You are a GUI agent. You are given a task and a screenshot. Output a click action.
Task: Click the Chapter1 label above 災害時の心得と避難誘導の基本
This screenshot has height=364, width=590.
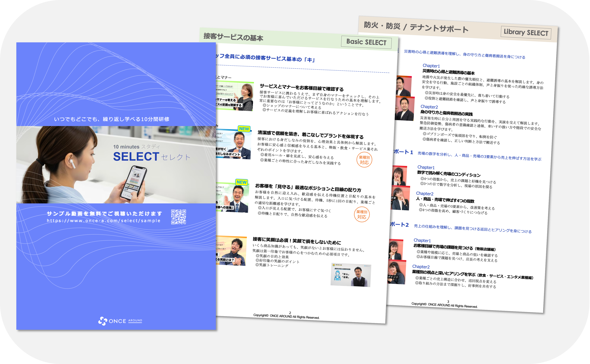coord(431,66)
